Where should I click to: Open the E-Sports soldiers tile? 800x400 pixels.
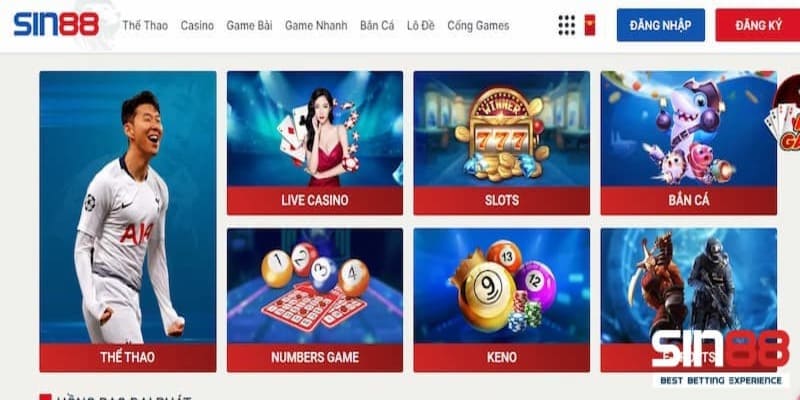(689, 300)
